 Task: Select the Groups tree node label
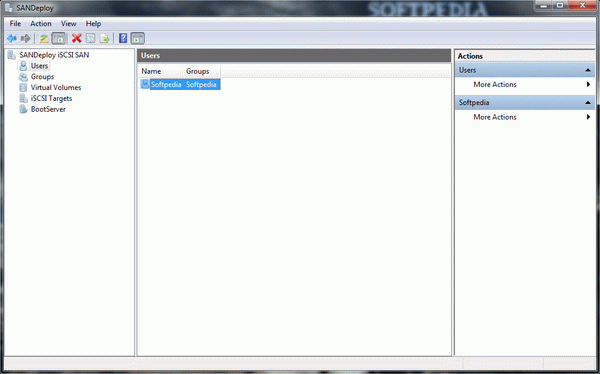click(x=42, y=77)
